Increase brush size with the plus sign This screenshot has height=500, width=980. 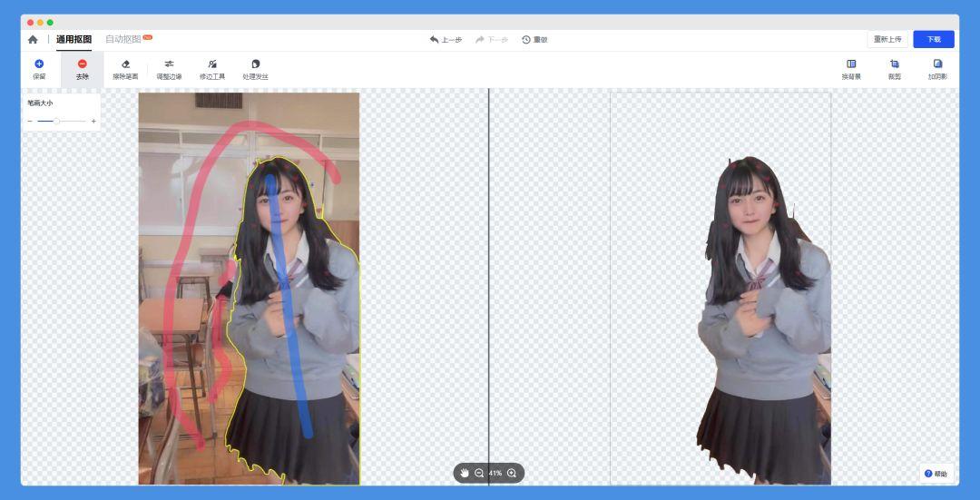click(93, 121)
